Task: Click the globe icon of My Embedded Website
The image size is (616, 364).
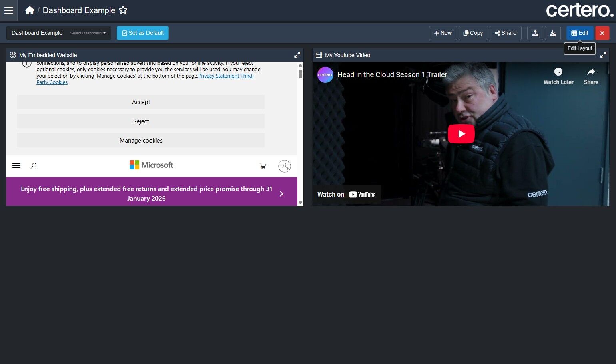Action: [x=13, y=55]
